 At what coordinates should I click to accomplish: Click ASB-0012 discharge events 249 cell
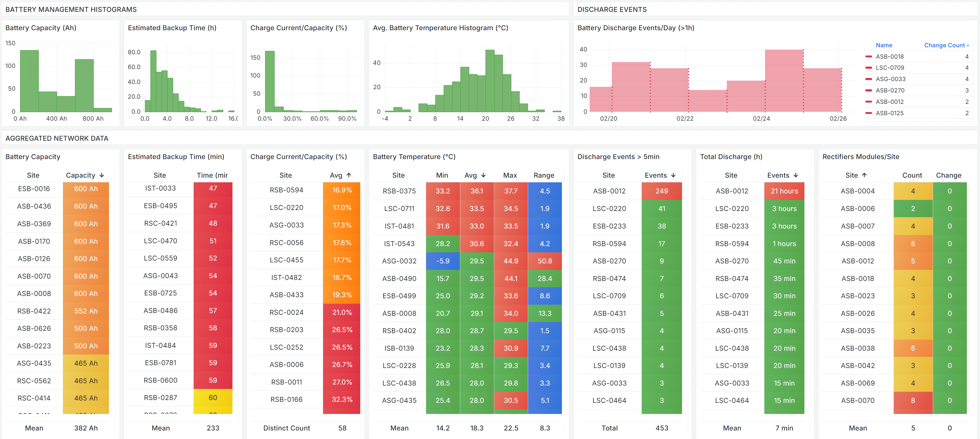(x=662, y=191)
